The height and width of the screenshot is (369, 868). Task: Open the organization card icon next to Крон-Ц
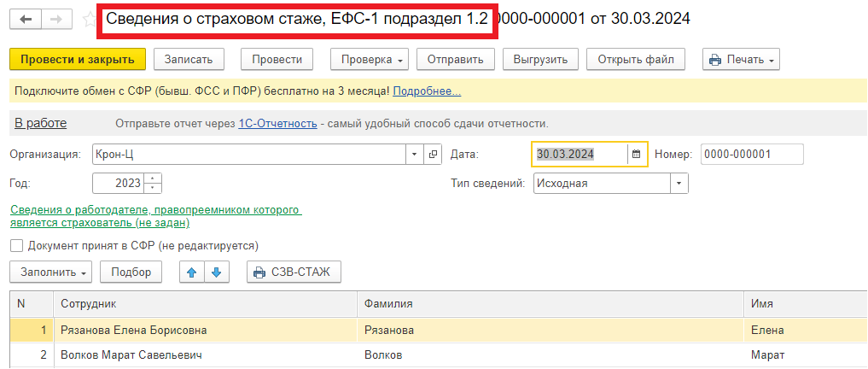pyautogui.click(x=433, y=155)
